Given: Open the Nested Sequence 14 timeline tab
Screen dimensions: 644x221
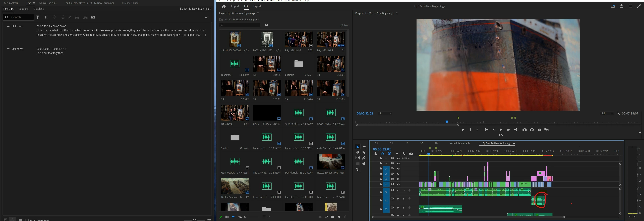Looking at the screenshot, I should pos(460,143).
